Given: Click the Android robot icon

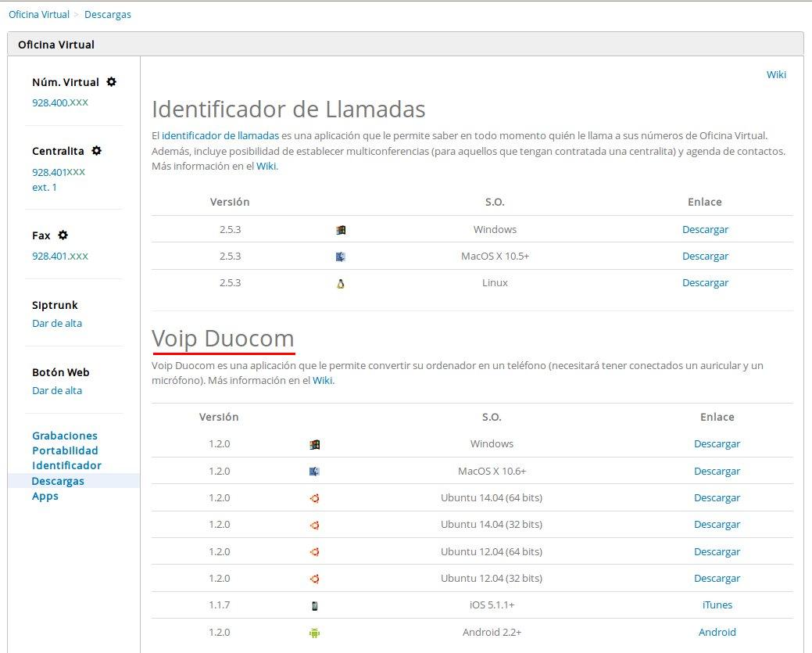Looking at the screenshot, I should point(314,633).
